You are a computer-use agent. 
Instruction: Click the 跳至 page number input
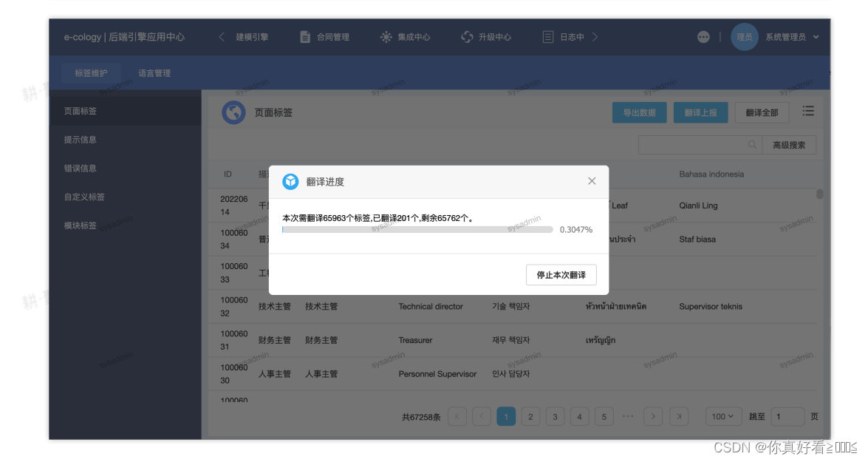point(788,416)
